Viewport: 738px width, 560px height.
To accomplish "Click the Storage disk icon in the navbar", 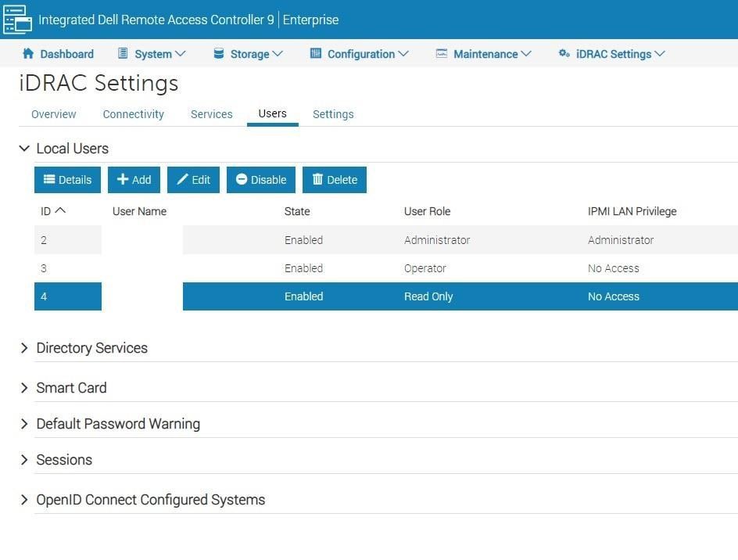I will pos(217,53).
